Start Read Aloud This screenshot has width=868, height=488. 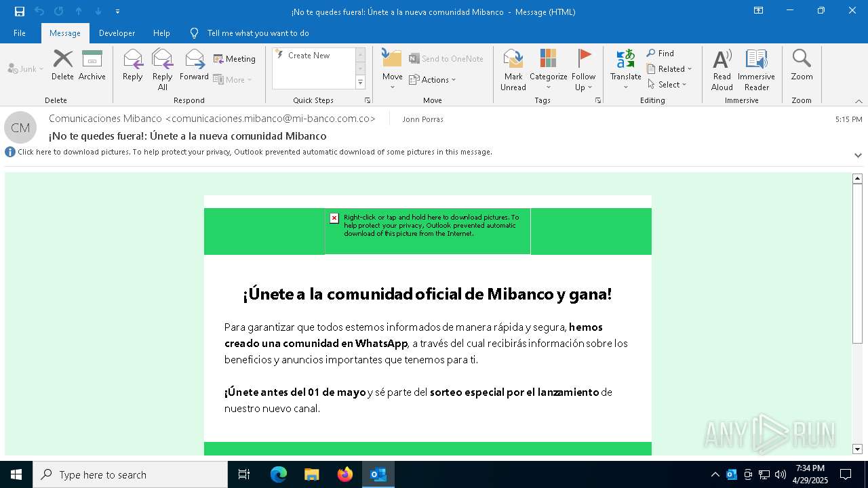(722, 70)
